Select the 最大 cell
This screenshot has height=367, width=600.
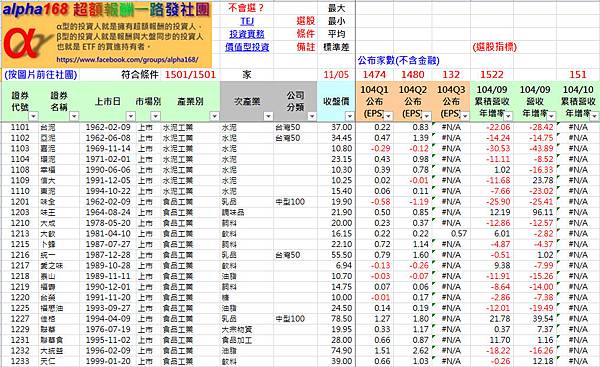[x=336, y=8]
